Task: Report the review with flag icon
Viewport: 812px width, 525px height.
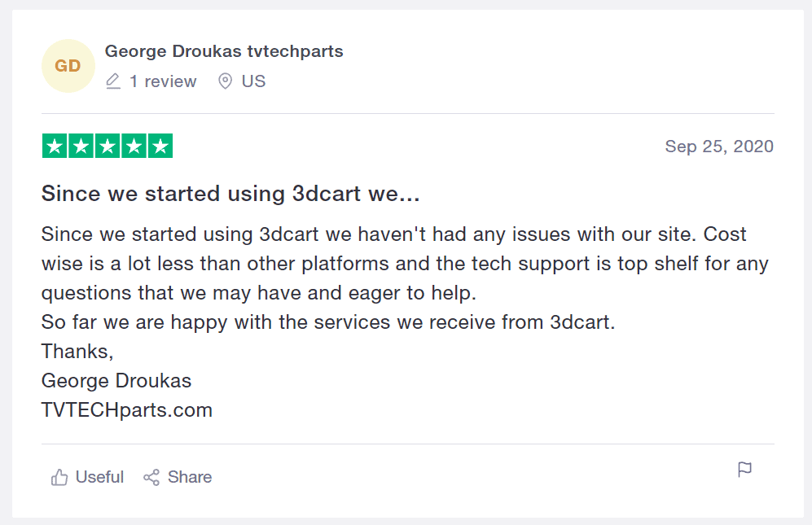Action: (744, 470)
